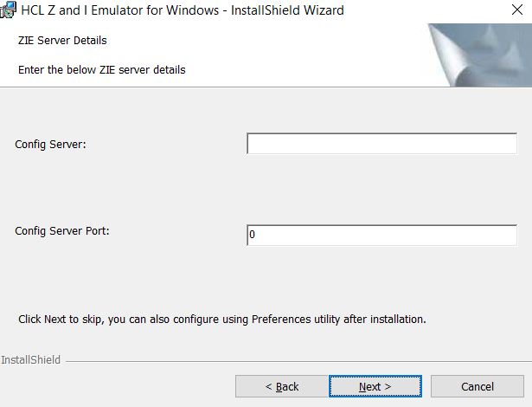Click the HCL Z and I Emulator window title
This screenshot has height=407, width=532.
pos(182,11)
